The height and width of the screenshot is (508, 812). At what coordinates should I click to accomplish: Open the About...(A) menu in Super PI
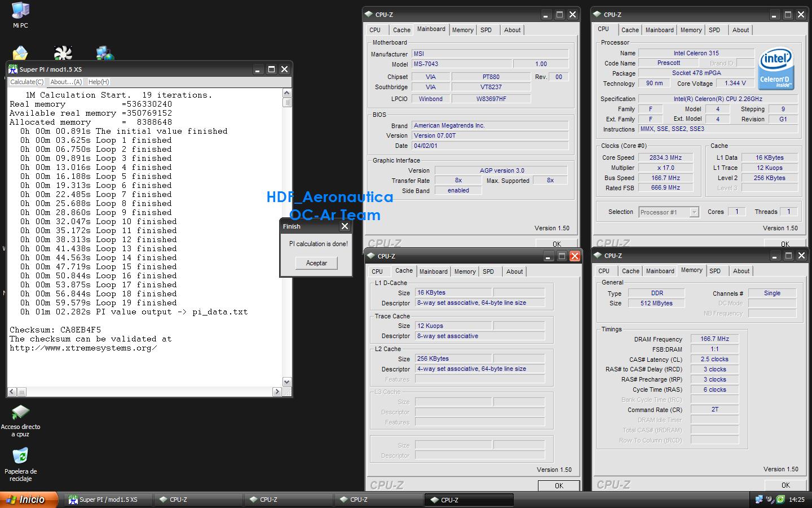[66, 82]
